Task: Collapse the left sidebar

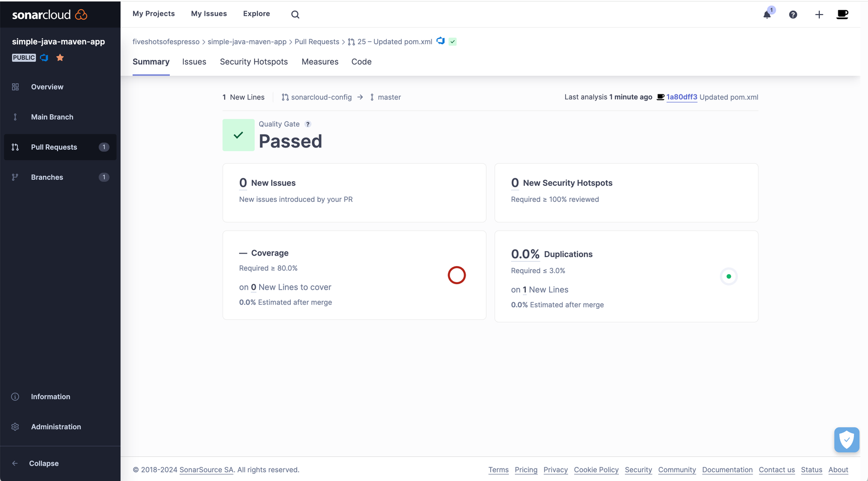Action: click(43, 463)
